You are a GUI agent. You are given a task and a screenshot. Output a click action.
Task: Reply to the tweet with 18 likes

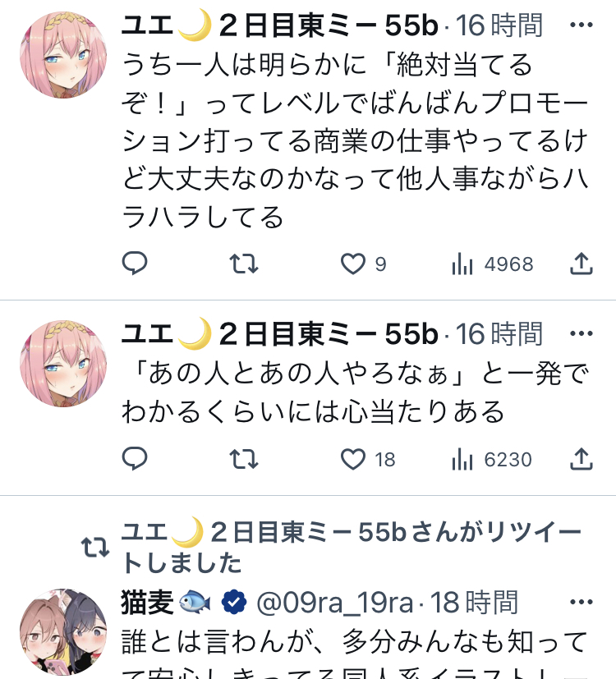pyautogui.click(x=135, y=459)
